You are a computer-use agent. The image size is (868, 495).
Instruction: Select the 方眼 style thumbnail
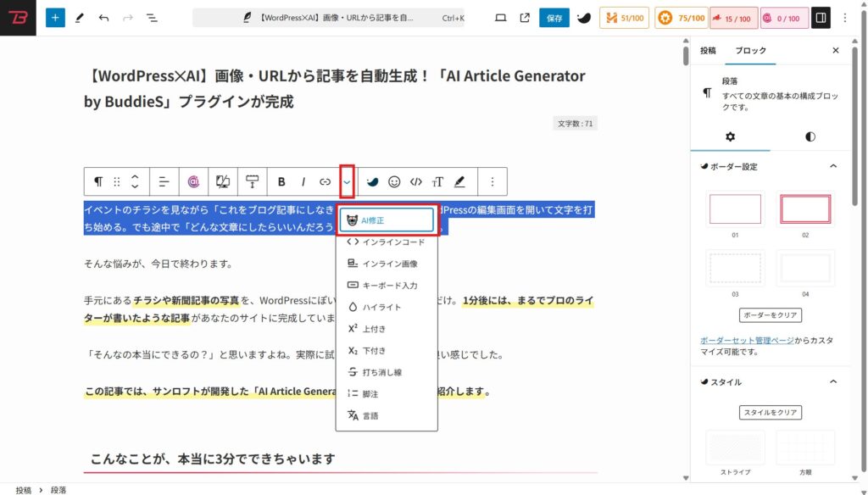tap(805, 448)
